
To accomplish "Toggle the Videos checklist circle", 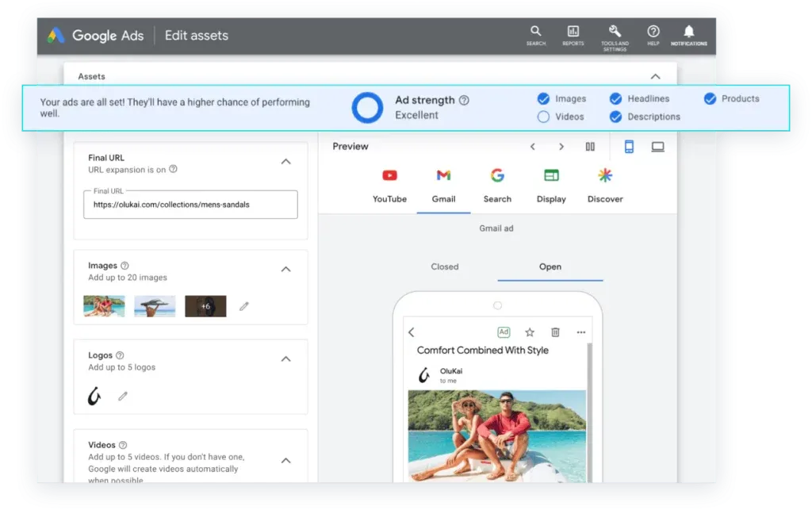I will click(x=543, y=117).
